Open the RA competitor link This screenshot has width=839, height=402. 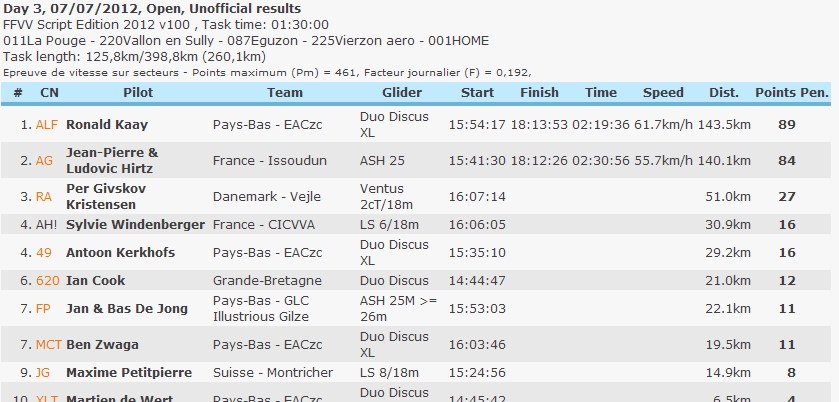click(44, 197)
